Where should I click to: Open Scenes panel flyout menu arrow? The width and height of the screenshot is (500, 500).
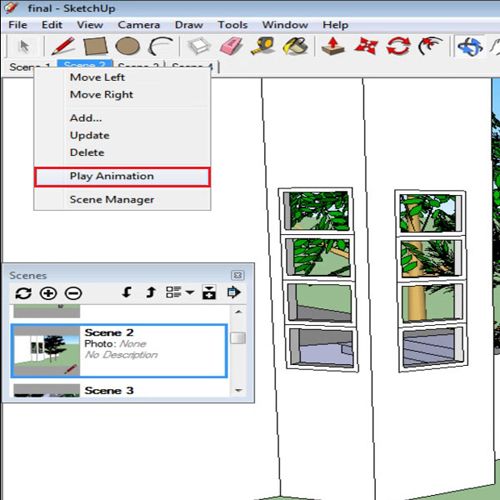tap(234, 292)
